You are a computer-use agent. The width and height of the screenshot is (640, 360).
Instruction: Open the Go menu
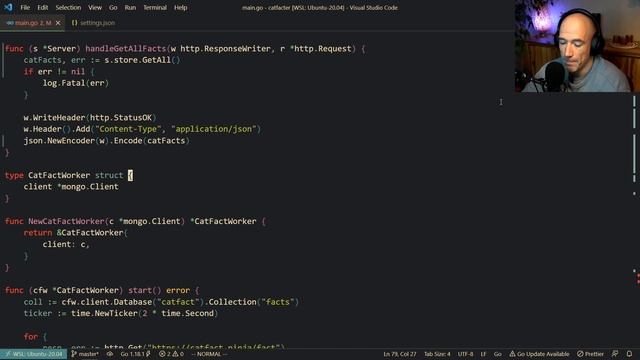(113, 7)
